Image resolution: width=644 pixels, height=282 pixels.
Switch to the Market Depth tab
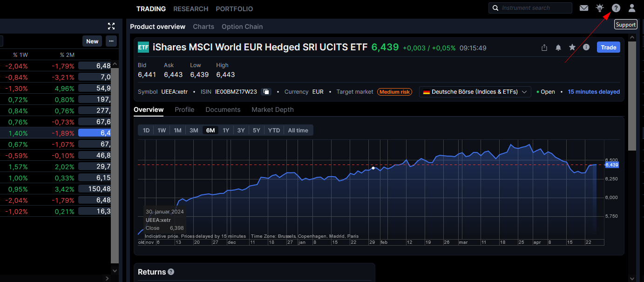272,110
